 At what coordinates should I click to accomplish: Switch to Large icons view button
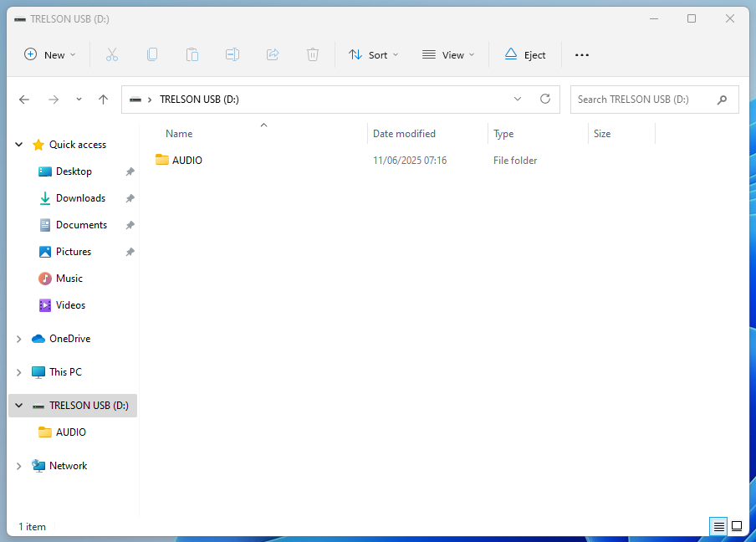(x=737, y=526)
